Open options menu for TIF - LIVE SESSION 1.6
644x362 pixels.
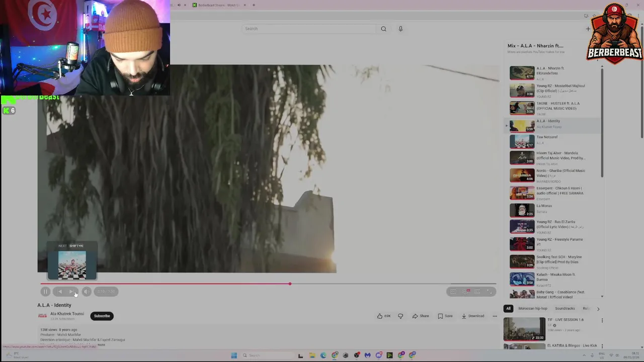(x=602, y=320)
